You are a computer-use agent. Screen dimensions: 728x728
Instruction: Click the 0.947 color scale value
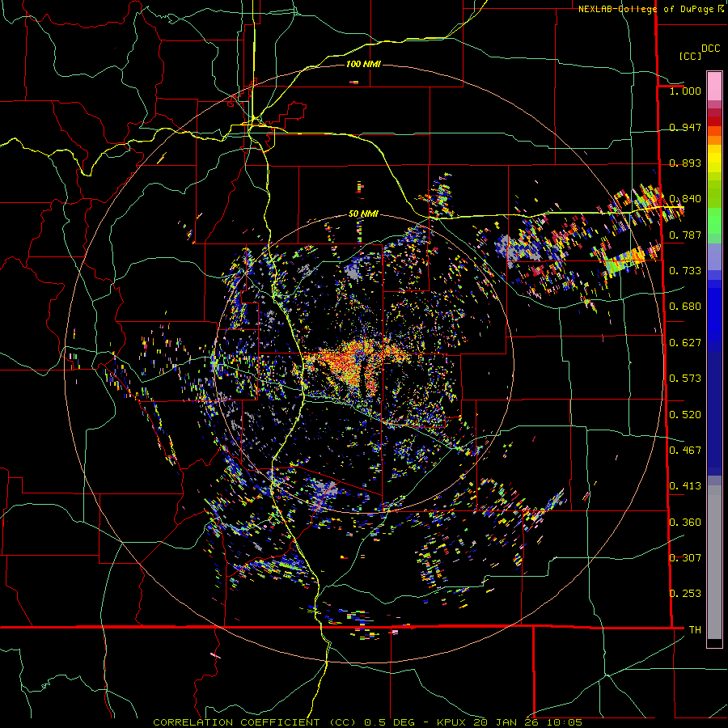pos(685,127)
